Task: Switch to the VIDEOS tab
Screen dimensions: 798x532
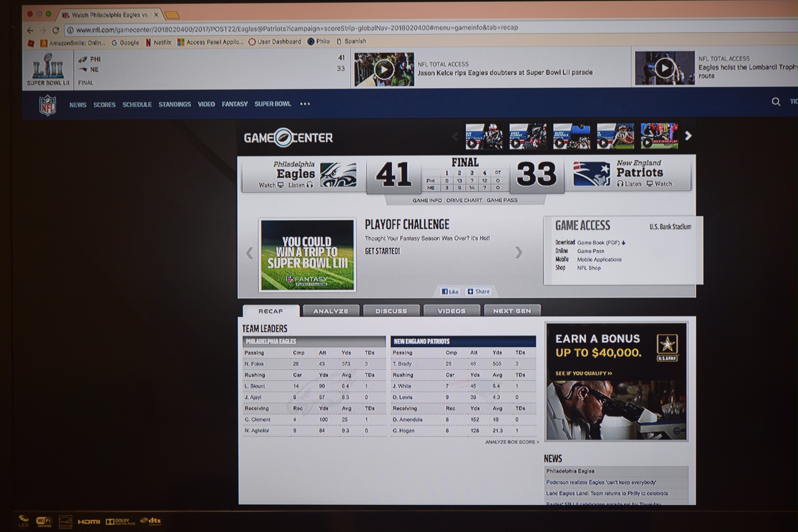Action: pyautogui.click(x=452, y=311)
